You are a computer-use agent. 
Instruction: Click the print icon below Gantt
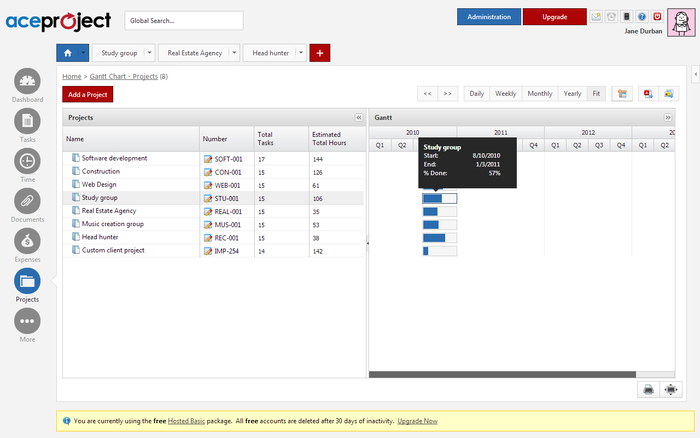[x=648, y=389]
